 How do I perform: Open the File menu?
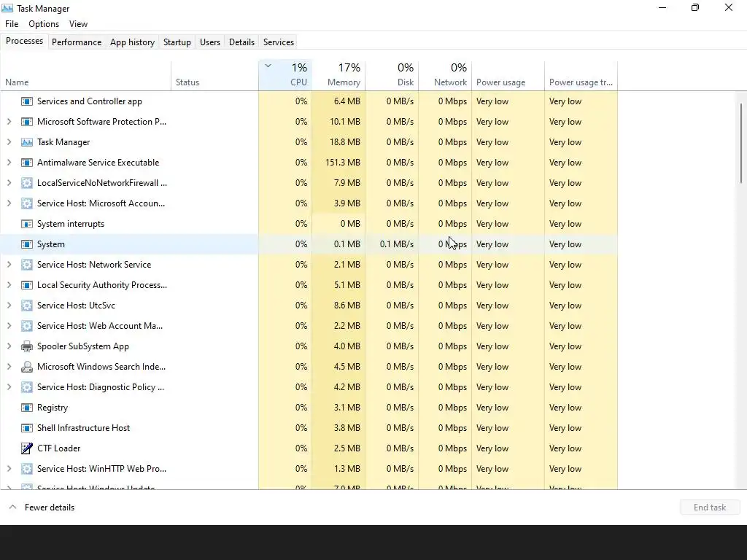(x=12, y=24)
